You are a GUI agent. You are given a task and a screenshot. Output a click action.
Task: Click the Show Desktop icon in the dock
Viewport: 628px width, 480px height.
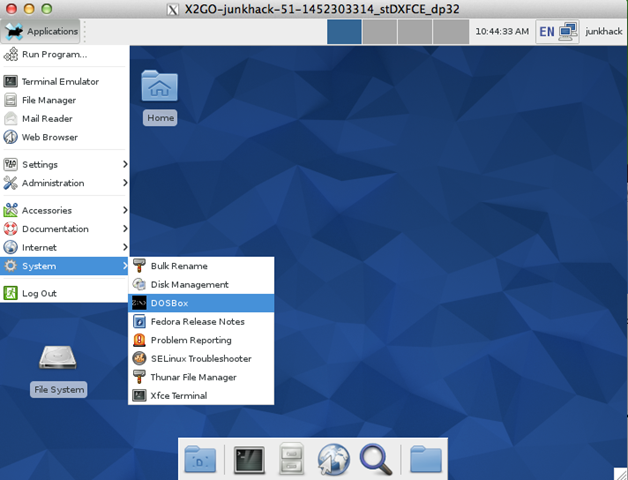point(200,459)
